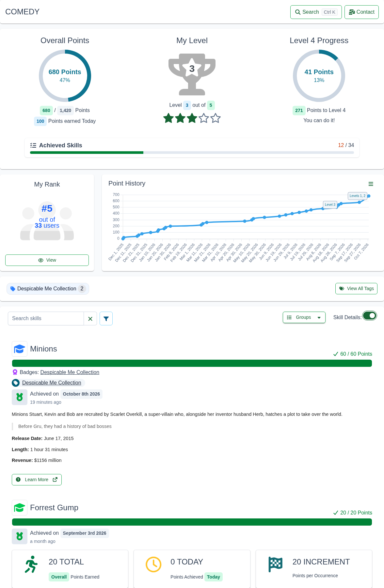Click the Forrest Gump points progress bar
Screen dimensions: 384x588
pyautogui.click(x=192, y=522)
